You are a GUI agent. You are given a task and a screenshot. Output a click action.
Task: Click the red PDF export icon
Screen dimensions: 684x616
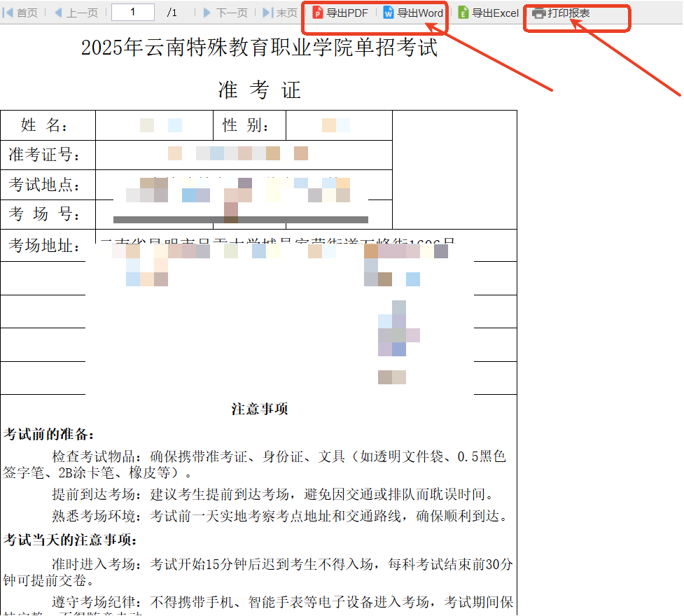318,13
